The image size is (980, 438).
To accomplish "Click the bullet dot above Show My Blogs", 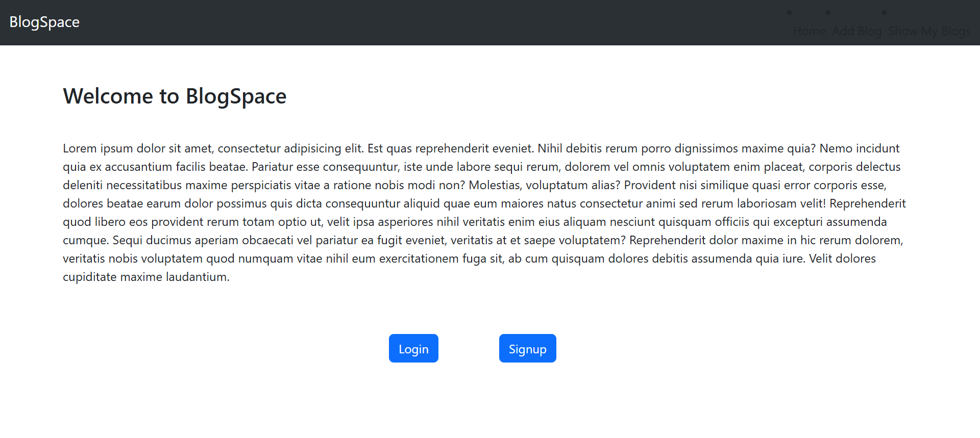I will 884,12.
